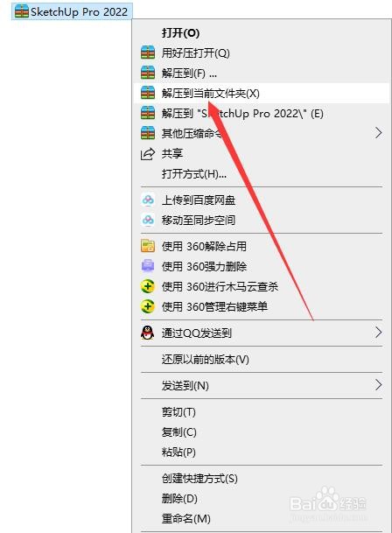Screen dimensions: 392x533
Task: Click the 用好压打开(Q) archive icon
Action: [x=148, y=53]
